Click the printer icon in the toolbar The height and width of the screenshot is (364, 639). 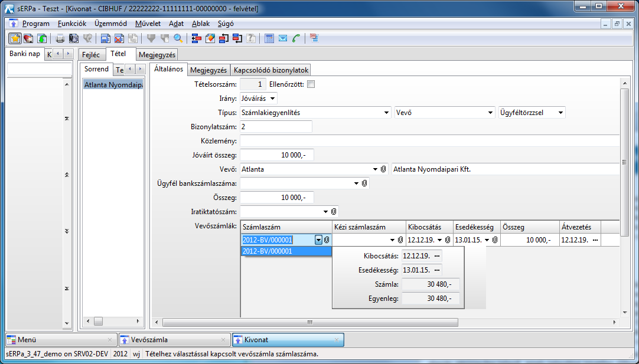pos(60,38)
